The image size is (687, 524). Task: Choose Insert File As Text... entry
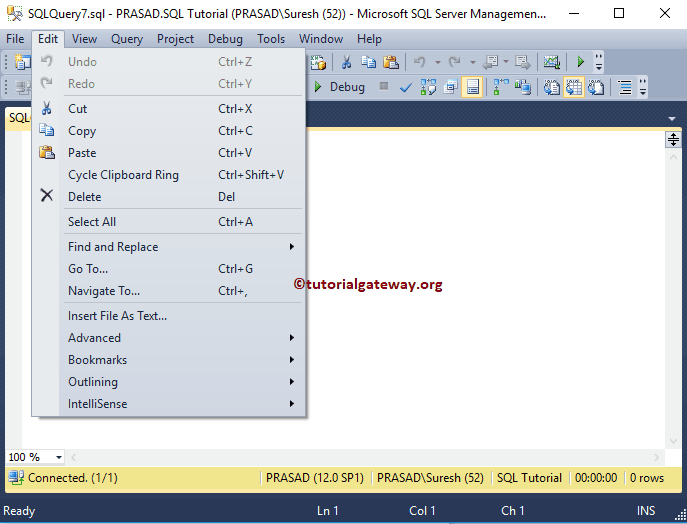(169, 315)
